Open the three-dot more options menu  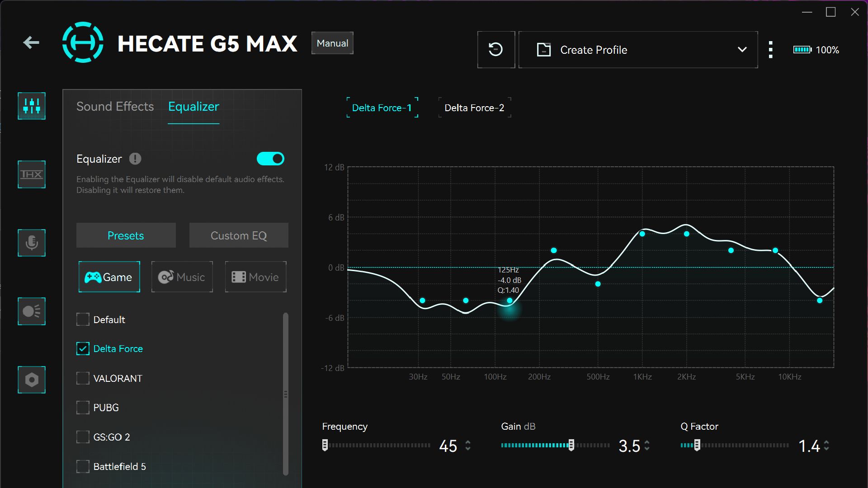pos(771,50)
